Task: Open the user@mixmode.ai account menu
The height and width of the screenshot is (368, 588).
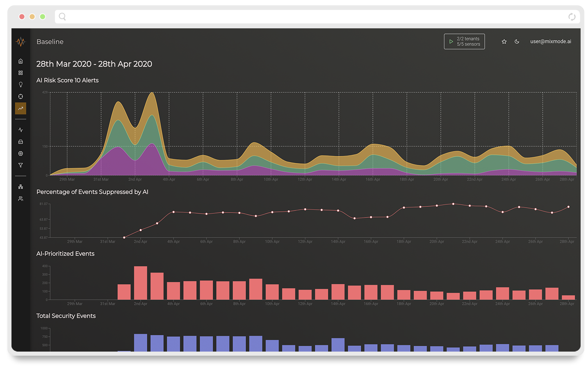Action: pos(551,41)
